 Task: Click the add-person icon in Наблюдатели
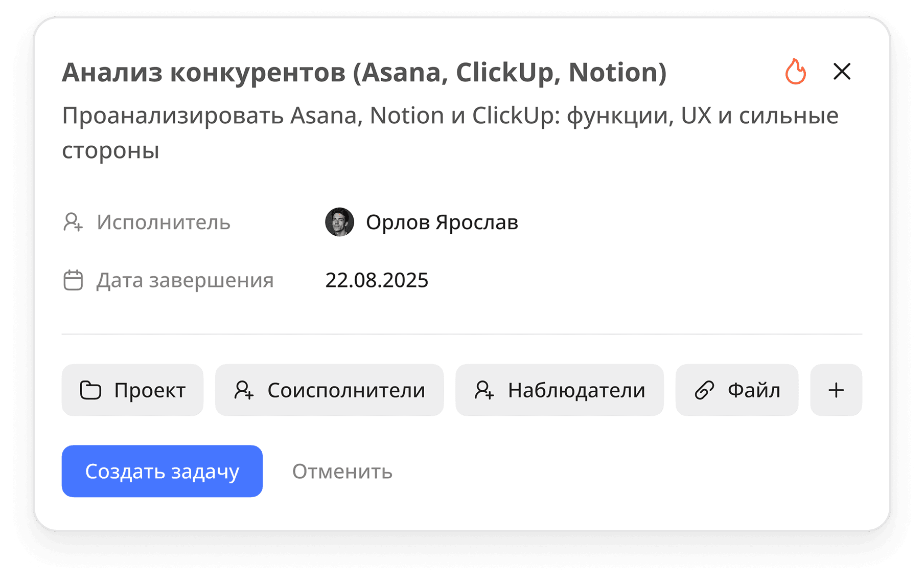coord(484,390)
